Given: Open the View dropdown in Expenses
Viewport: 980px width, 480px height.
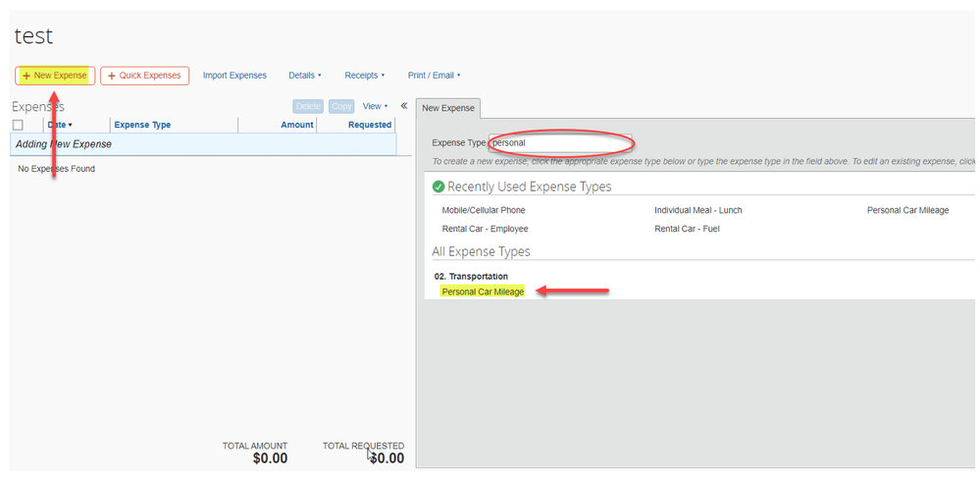Looking at the screenshot, I should 375,106.
